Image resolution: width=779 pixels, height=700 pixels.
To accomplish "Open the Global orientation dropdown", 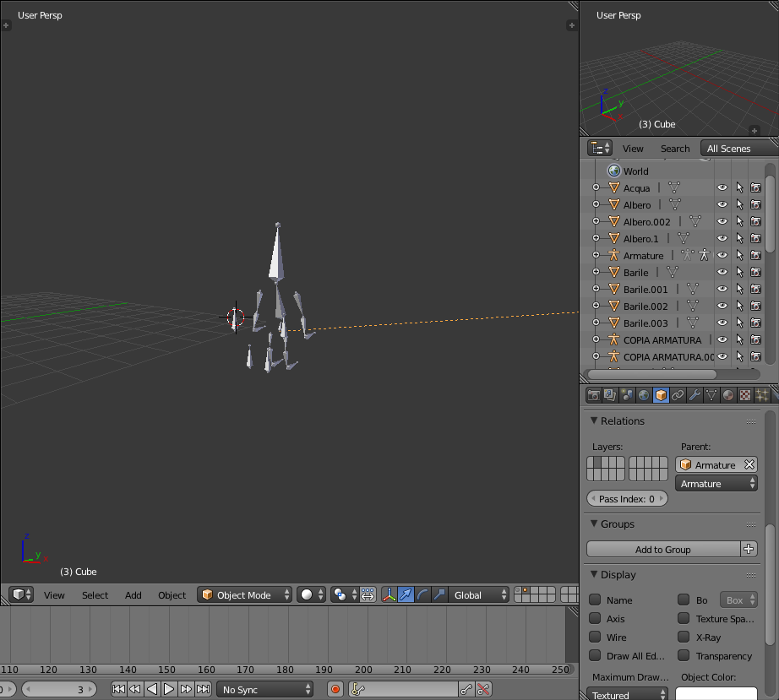I will tap(478, 594).
